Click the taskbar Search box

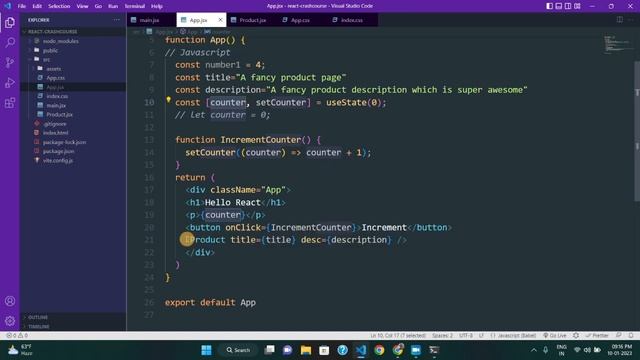pyautogui.click(x=238, y=350)
